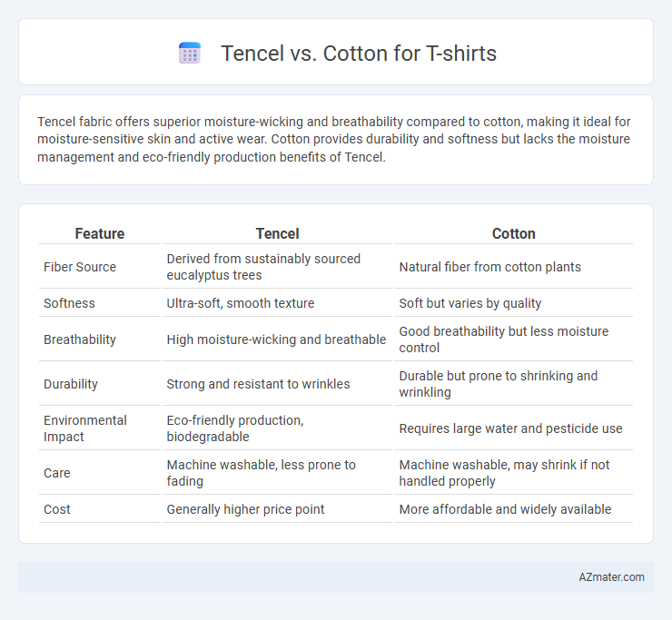Click the 'Cost' row label
The image size is (672, 620).
click(57, 509)
